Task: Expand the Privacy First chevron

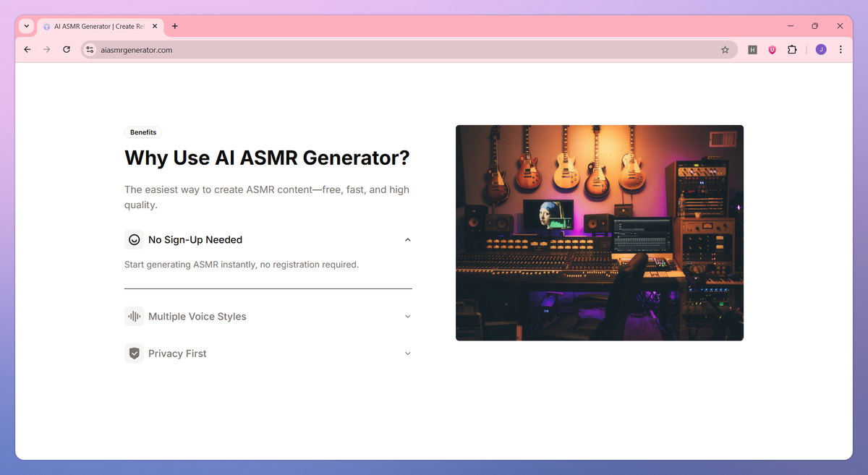Action: click(408, 354)
